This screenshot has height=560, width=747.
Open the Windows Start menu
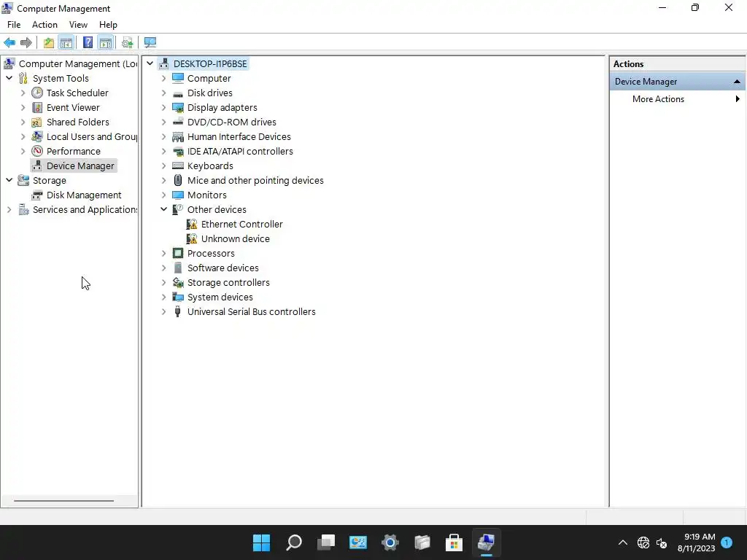click(x=261, y=542)
